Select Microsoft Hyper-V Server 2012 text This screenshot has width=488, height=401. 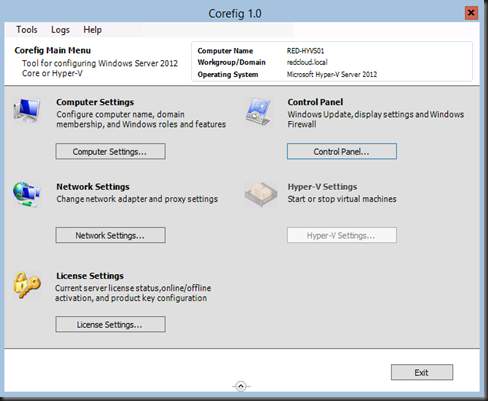pyautogui.click(x=332, y=74)
